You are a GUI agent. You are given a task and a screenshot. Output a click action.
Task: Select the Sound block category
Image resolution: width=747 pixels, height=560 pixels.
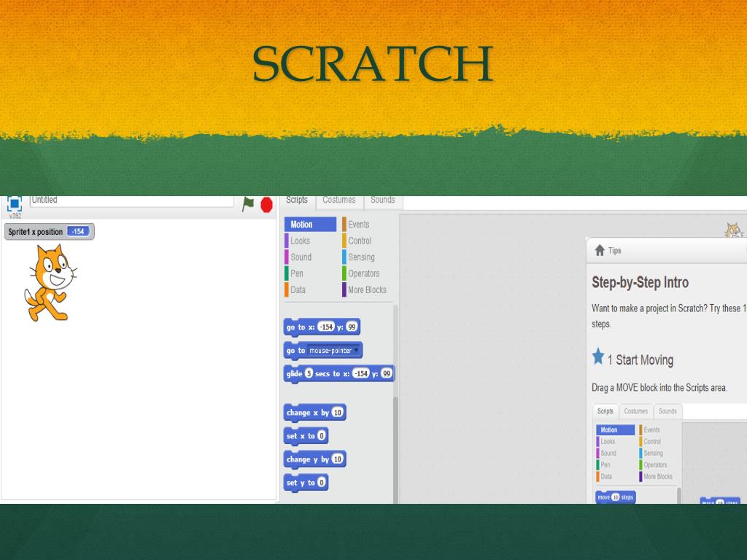[x=301, y=257]
